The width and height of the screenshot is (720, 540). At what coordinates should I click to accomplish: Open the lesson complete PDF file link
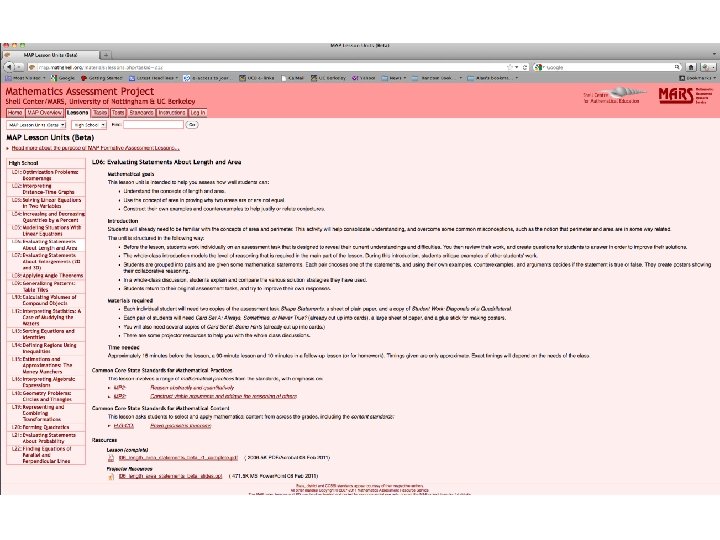[178, 458]
